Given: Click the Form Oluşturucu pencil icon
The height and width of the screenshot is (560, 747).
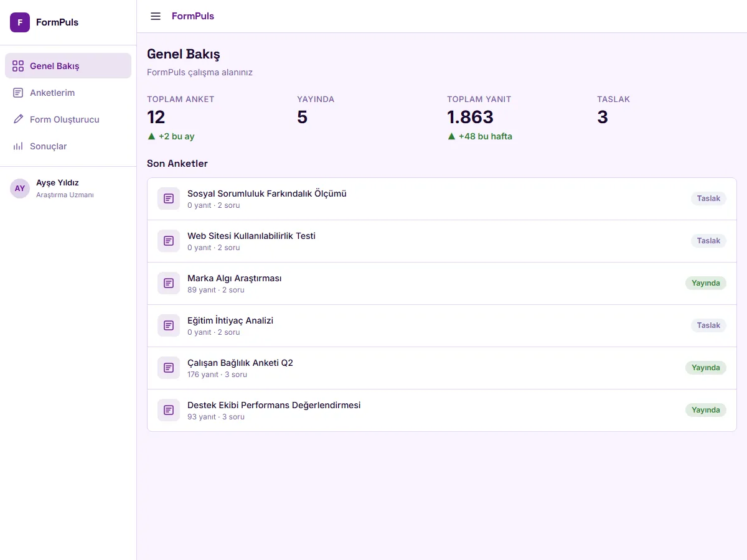Looking at the screenshot, I should pos(18,119).
